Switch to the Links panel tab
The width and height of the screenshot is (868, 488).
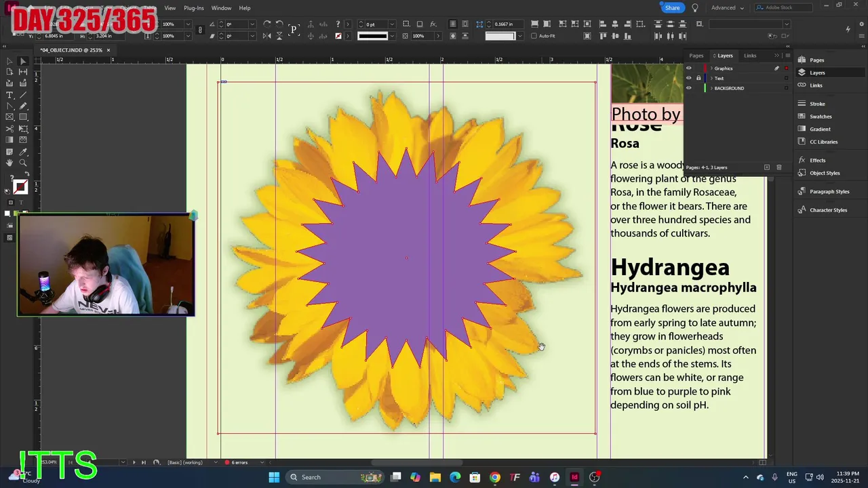[750, 56]
